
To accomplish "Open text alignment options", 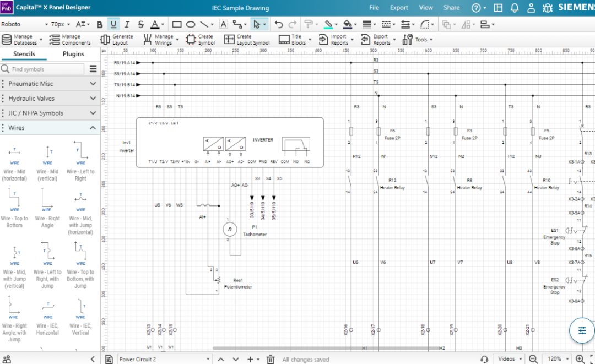I will (x=82, y=25).
